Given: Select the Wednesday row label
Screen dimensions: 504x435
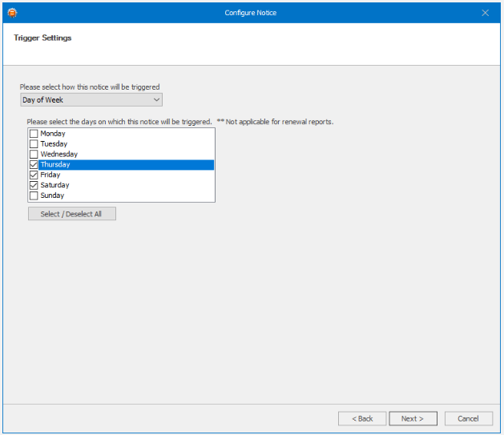Looking at the screenshot, I should pos(58,154).
